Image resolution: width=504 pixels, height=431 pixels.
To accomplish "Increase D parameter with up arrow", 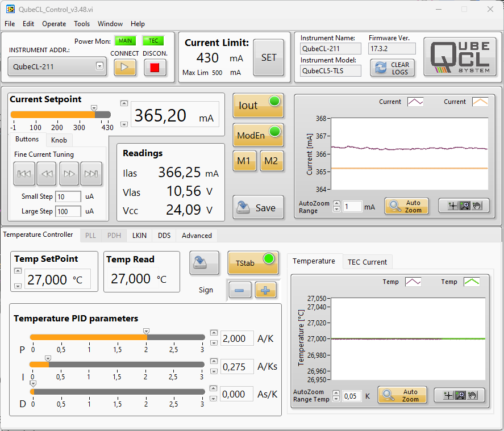I will [x=213, y=388].
